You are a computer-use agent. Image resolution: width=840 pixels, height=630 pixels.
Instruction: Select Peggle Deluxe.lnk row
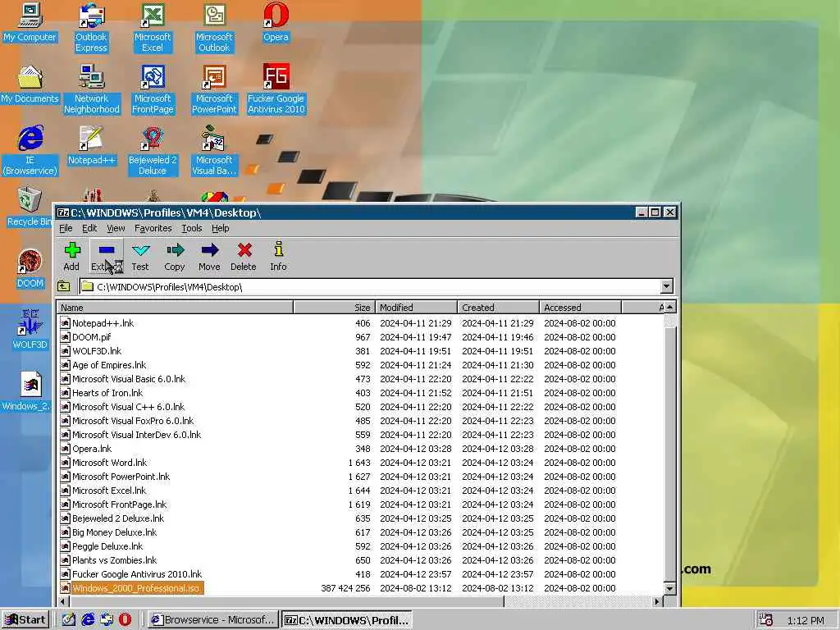[x=361, y=546]
